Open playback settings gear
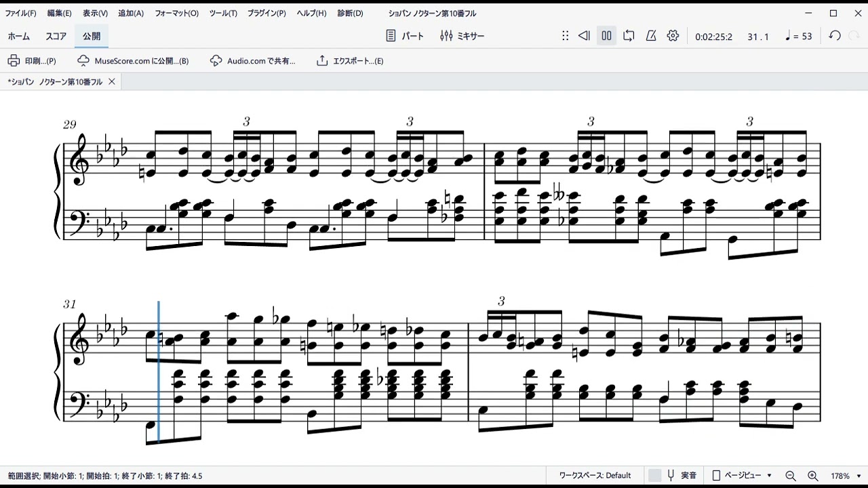Image resolution: width=868 pixels, height=488 pixels. tap(673, 36)
